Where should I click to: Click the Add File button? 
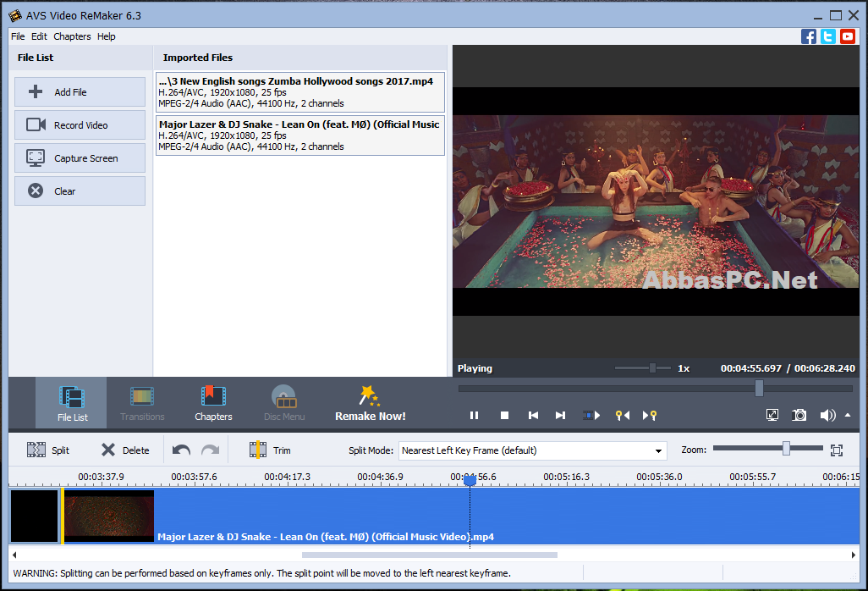pos(80,92)
